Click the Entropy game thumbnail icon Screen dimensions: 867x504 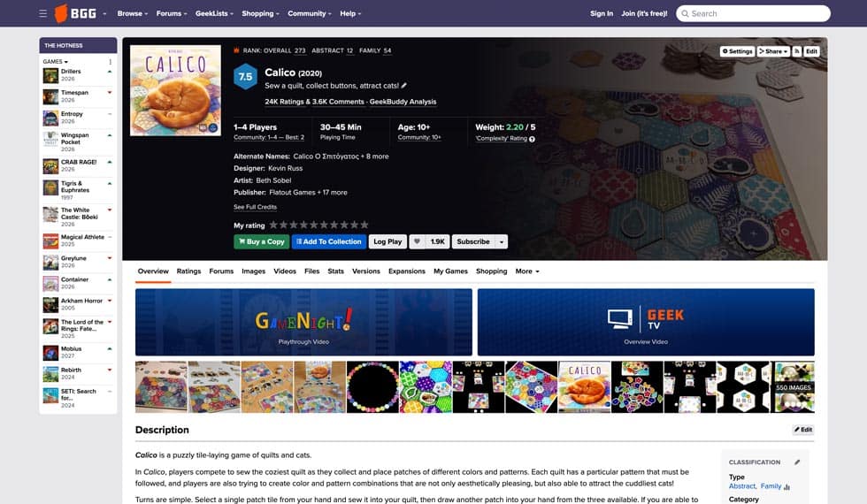[x=51, y=118]
